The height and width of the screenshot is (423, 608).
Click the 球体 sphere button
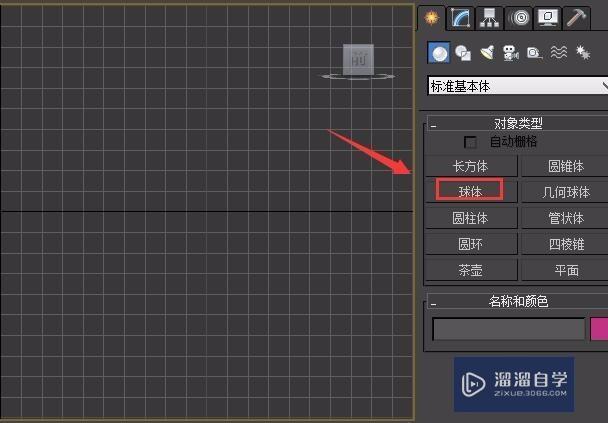click(x=471, y=192)
